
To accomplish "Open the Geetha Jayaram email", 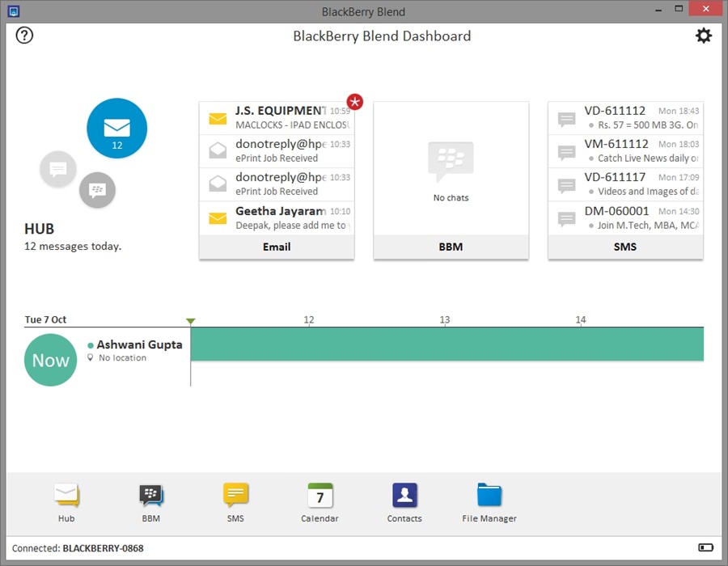I will tap(277, 218).
